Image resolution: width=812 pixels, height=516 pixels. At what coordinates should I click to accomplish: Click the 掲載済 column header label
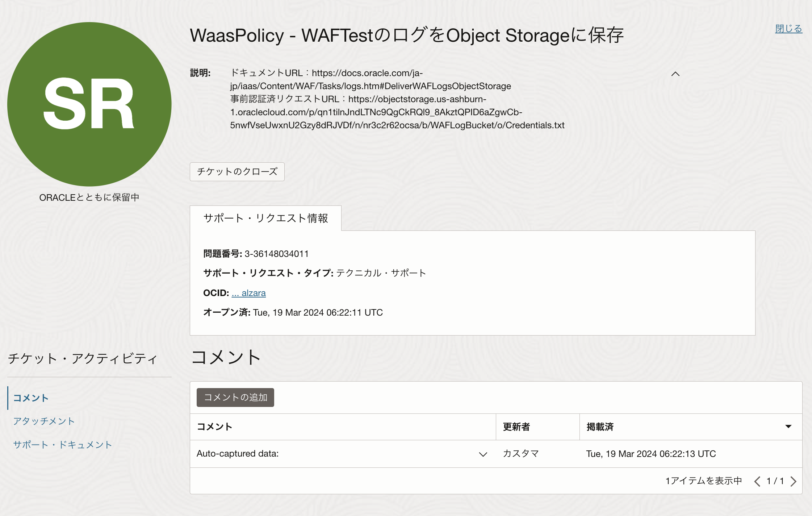(x=600, y=427)
